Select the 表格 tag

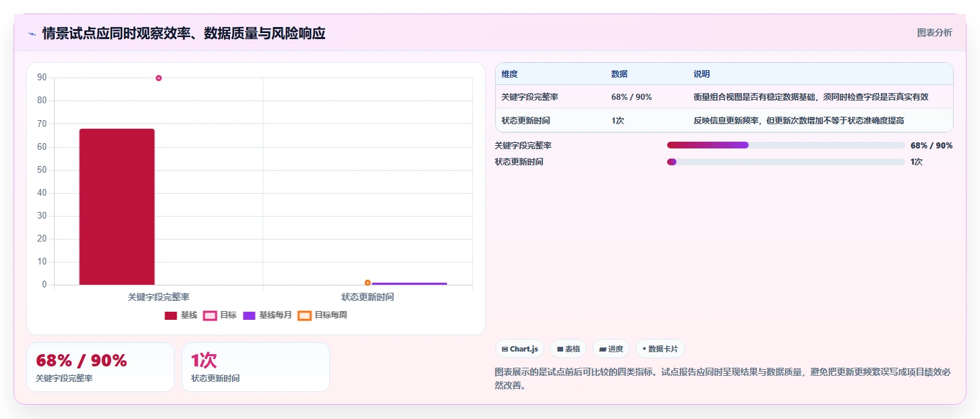pos(568,349)
